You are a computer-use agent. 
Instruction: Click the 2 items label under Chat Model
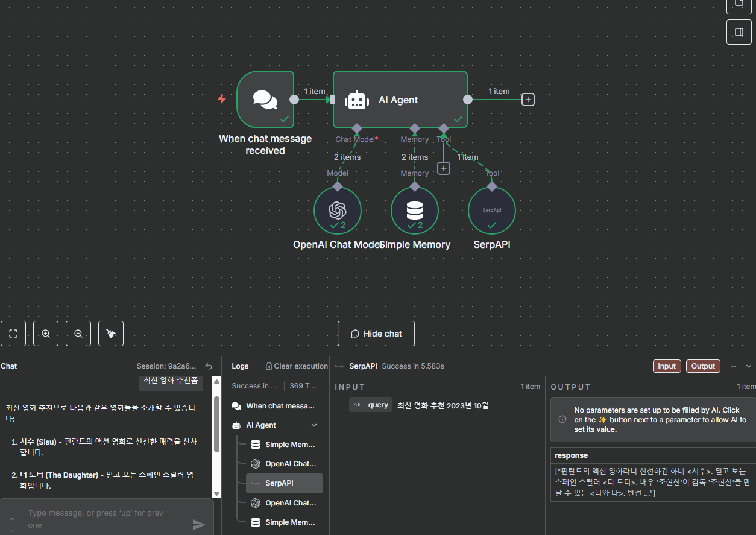347,157
